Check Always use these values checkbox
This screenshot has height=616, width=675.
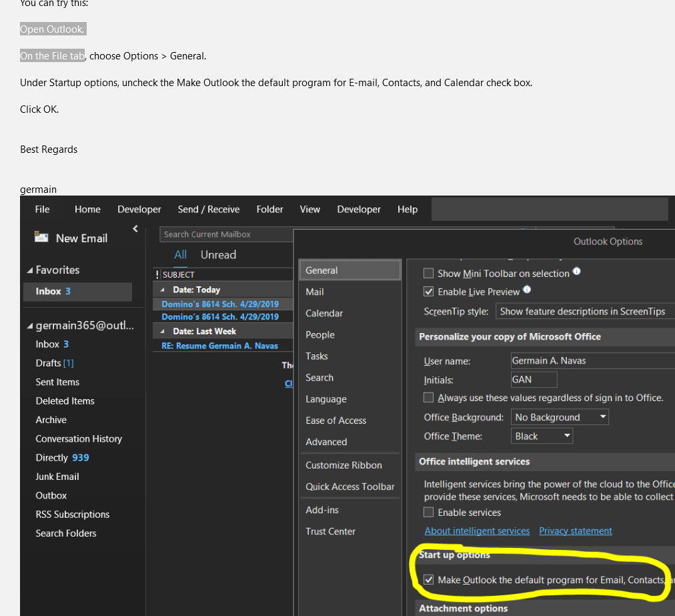(x=428, y=397)
